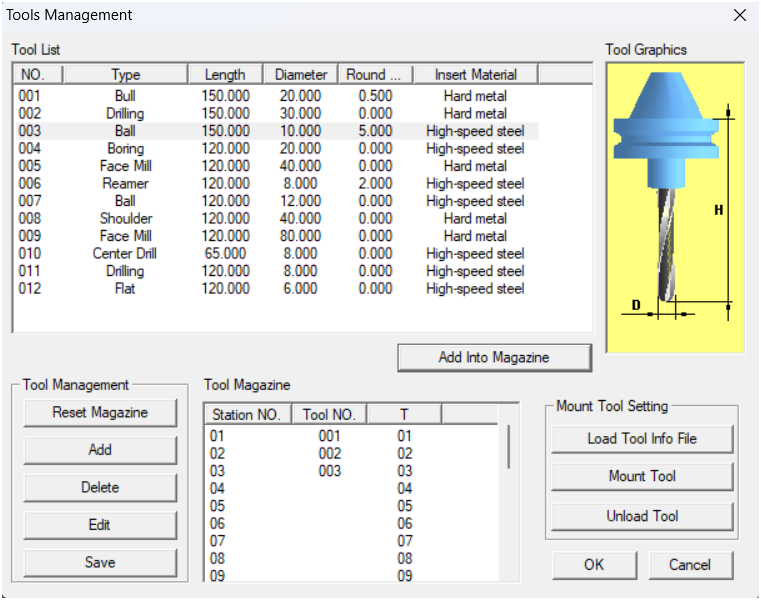Select tool 001 Bull row
The image size is (761, 600).
pyautogui.click(x=277, y=96)
